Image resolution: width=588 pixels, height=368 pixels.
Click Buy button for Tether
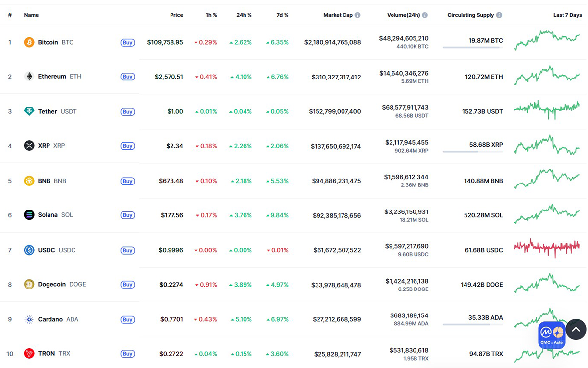coord(128,112)
